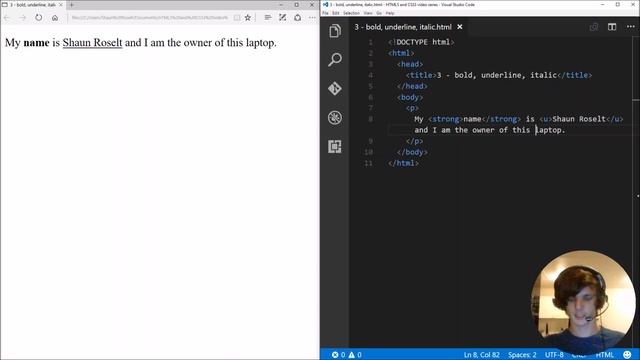
Task: Click the closing </html> tag on line 11
Action: tap(403, 163)
